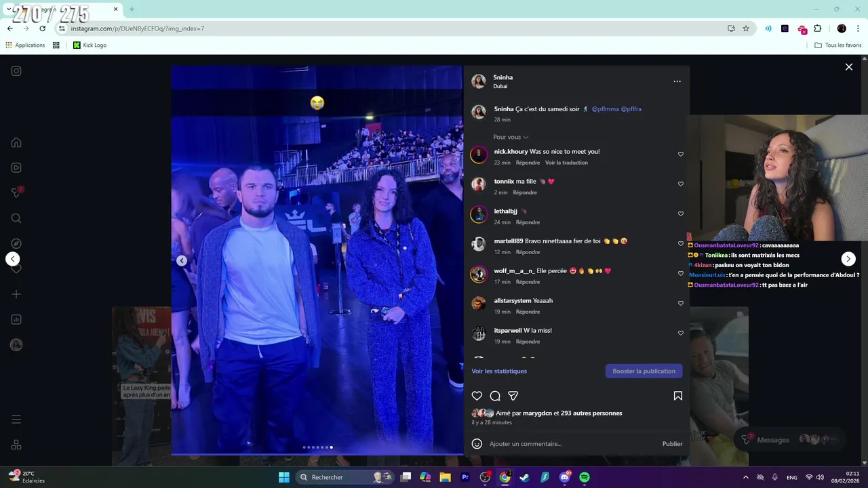The width and height of the screenshot is (868, 488).
Task: Open profile avatar in Instagram sidebar
Action: (x=16, y=345)
